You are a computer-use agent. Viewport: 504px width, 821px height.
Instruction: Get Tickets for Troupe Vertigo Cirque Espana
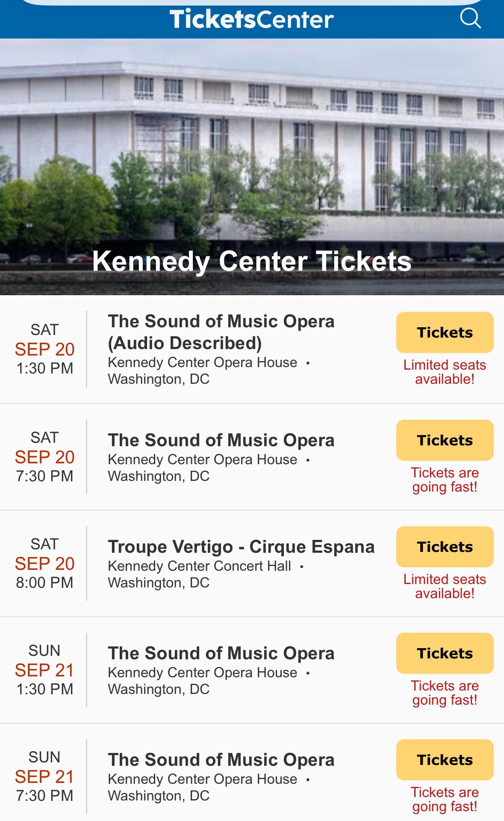click(445, 547)
